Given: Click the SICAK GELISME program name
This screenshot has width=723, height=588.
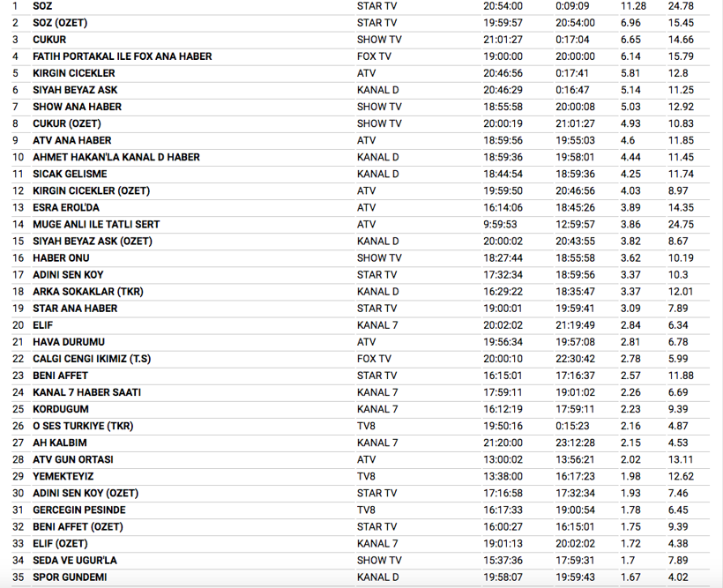Looking at the screenshot, I should 70,174.
